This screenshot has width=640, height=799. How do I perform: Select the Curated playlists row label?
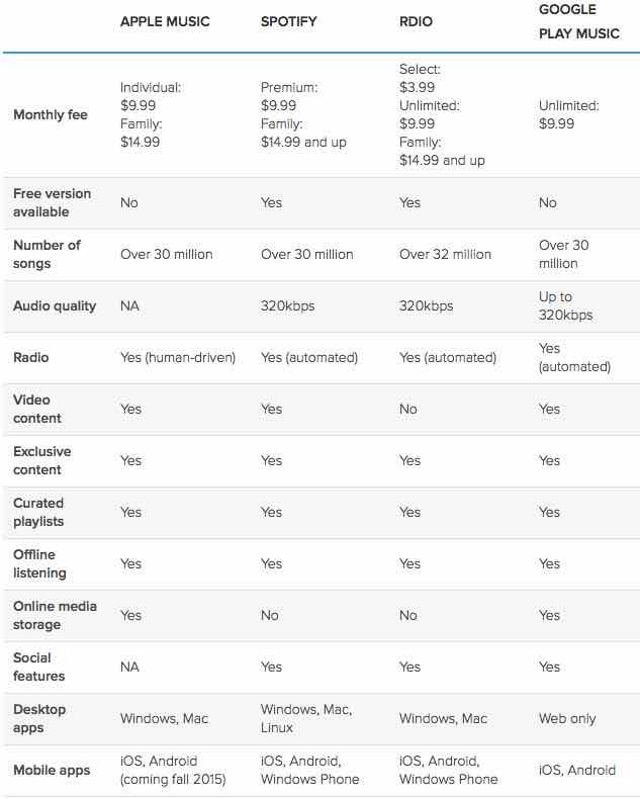38,512
